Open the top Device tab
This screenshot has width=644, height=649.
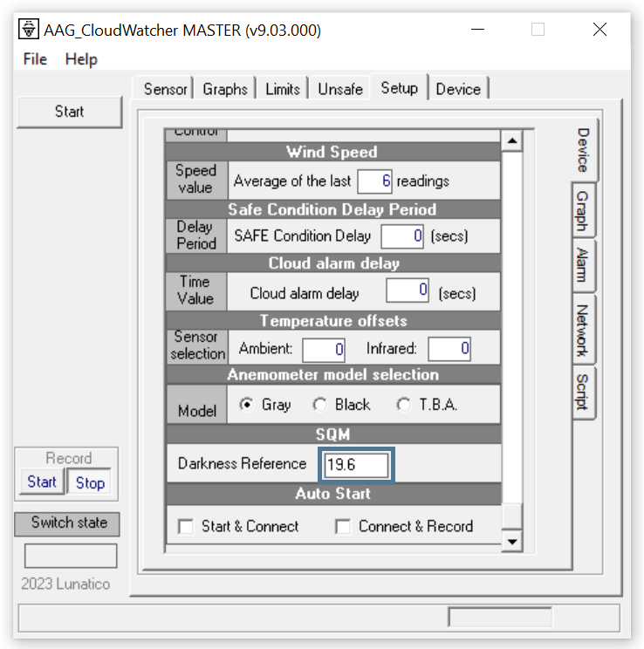coord(458,89)
